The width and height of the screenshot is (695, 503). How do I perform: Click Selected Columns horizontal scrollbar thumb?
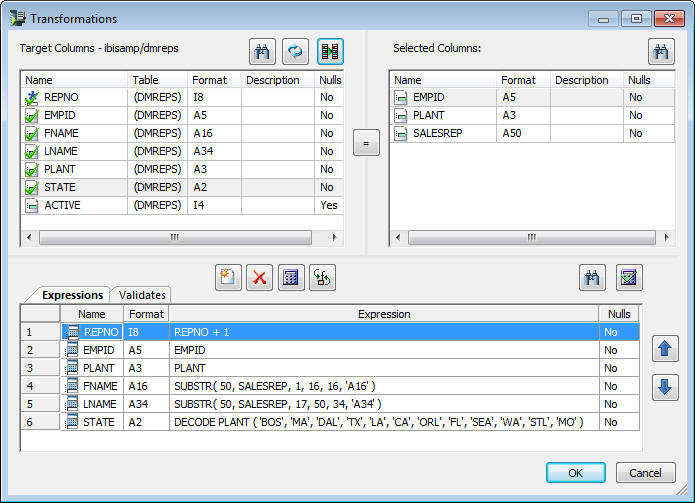click(x=532, y=237)
